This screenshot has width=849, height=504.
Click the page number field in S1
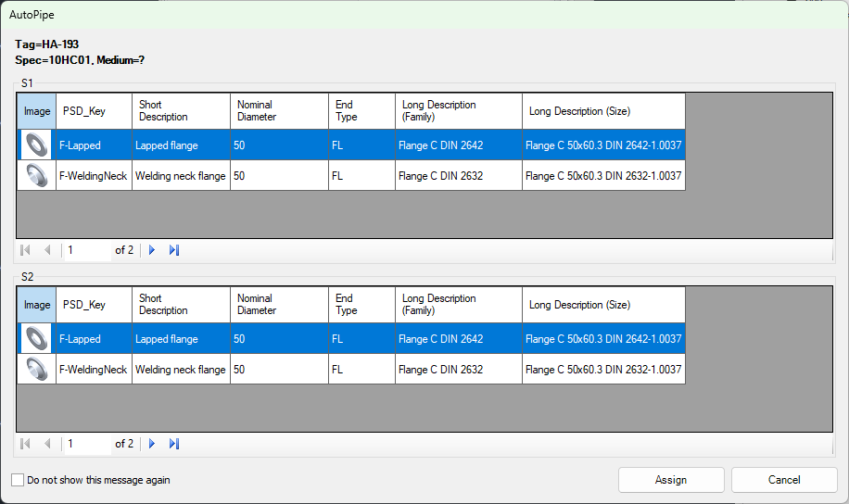coord(86,250)
